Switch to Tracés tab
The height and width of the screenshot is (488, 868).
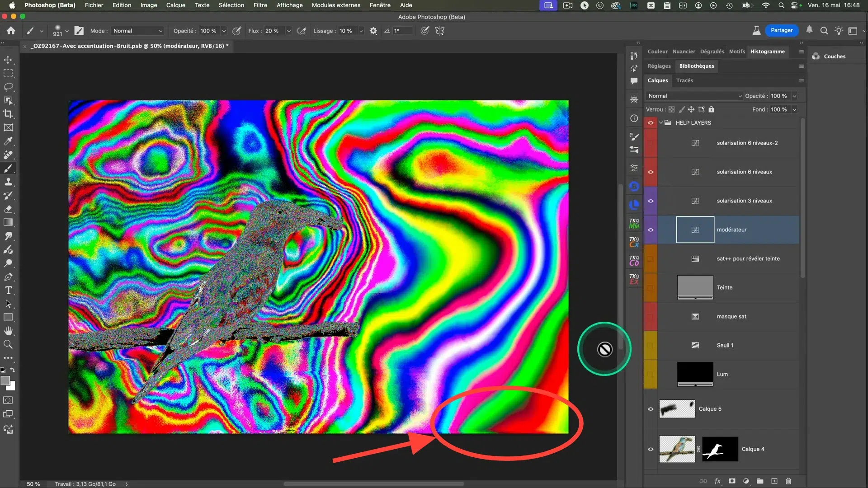(684, 80)
